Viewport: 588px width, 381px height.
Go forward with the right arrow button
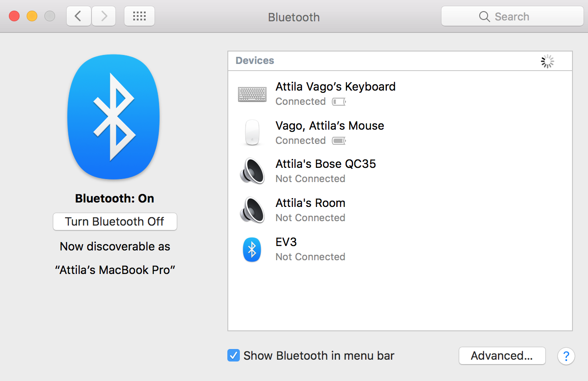click(x=104, y=16)
